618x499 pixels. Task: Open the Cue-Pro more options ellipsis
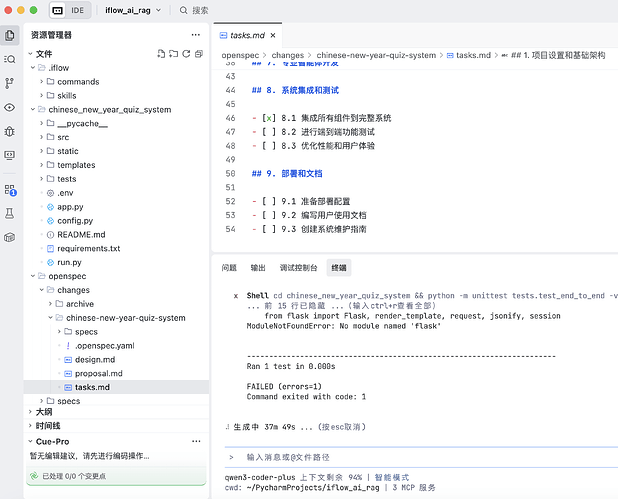point(196,441)
